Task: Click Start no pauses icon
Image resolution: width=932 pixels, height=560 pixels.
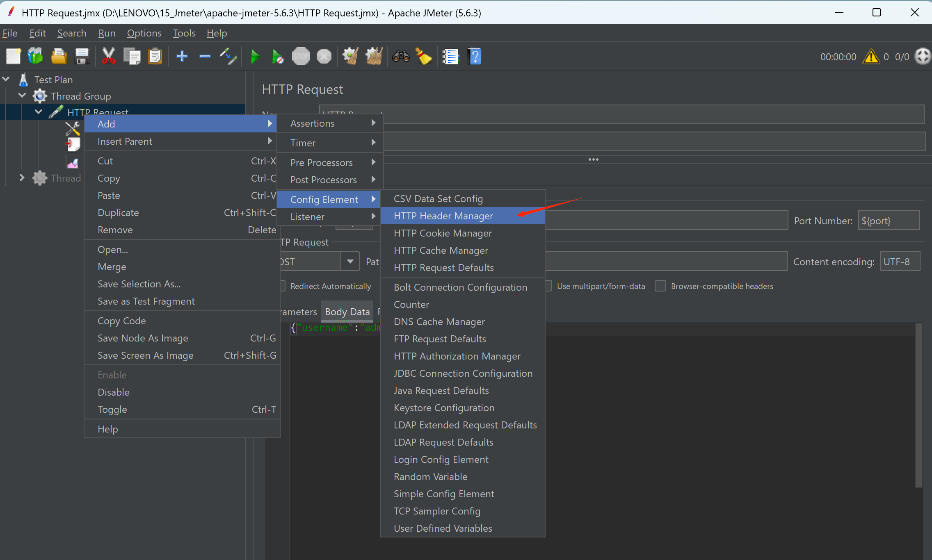Action: pyautogui.click(x=278, y=57)
